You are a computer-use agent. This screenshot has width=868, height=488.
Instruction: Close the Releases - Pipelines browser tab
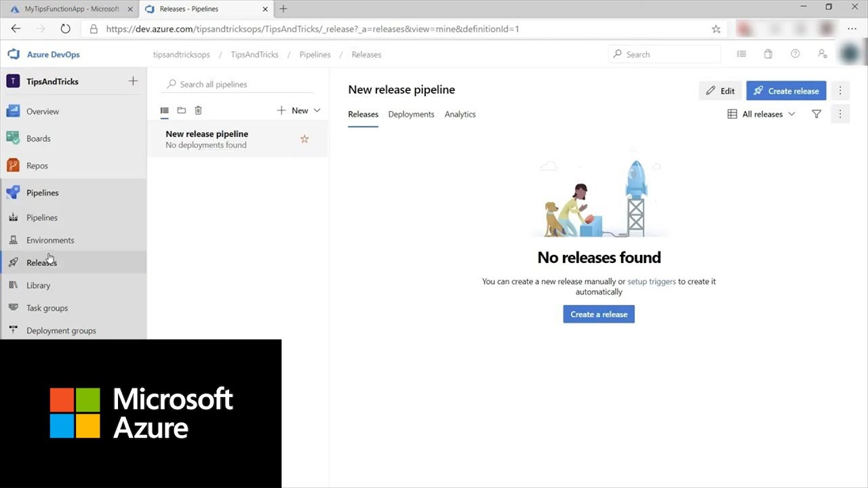266,9
